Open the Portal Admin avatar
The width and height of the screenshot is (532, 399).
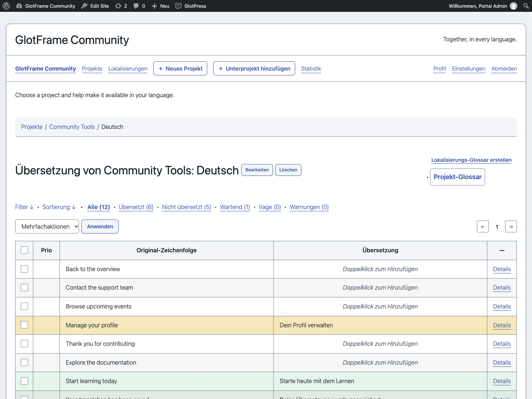(x=514, y=6)
